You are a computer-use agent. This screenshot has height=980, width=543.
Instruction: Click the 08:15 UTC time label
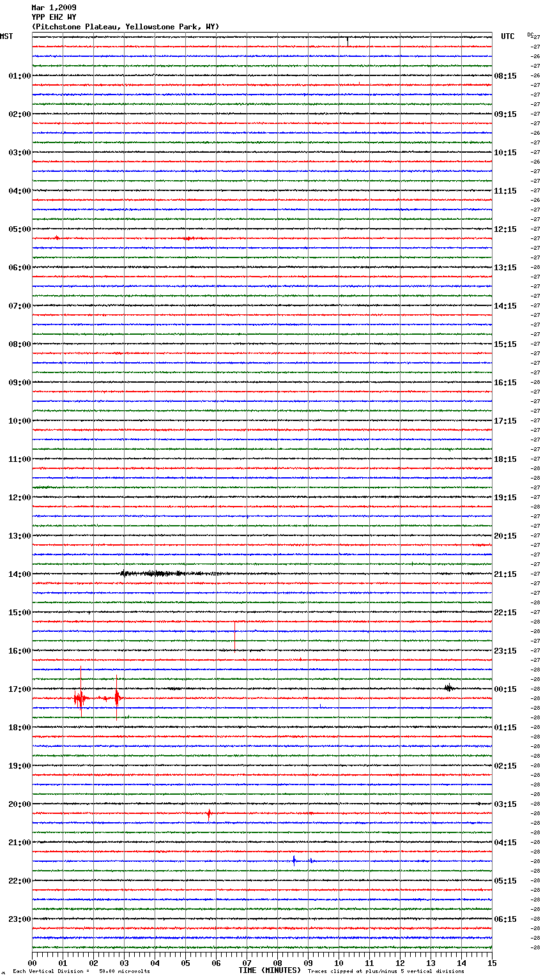point(505,76)
